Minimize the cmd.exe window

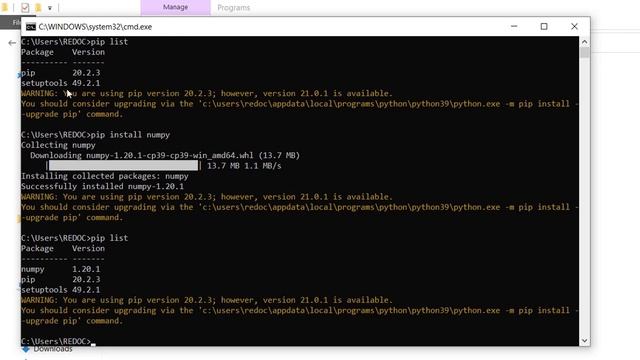514,27
